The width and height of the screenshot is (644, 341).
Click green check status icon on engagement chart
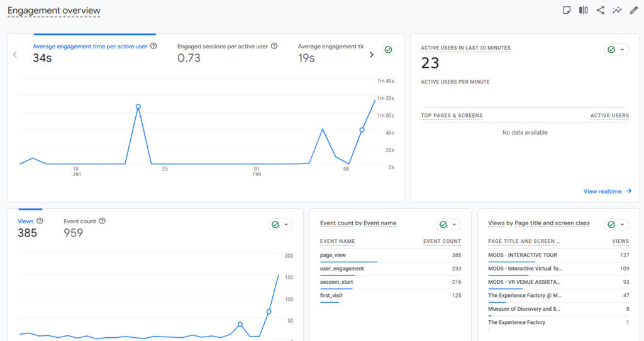click(388, 50)
